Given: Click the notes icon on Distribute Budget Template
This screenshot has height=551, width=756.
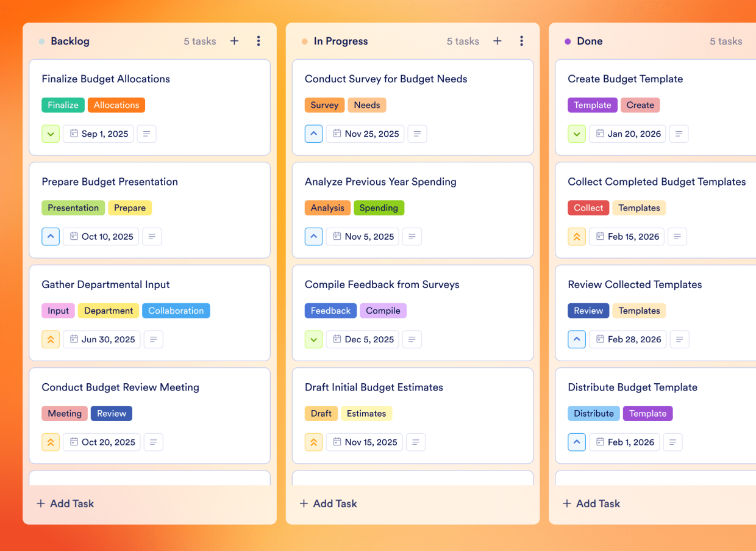Looking at the screenshot, I should coord(672,442).
